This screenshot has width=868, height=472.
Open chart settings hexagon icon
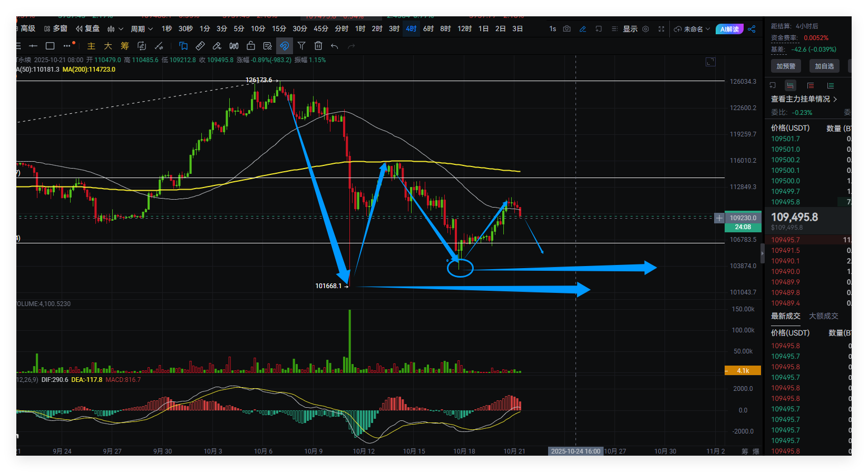(646, 29)
